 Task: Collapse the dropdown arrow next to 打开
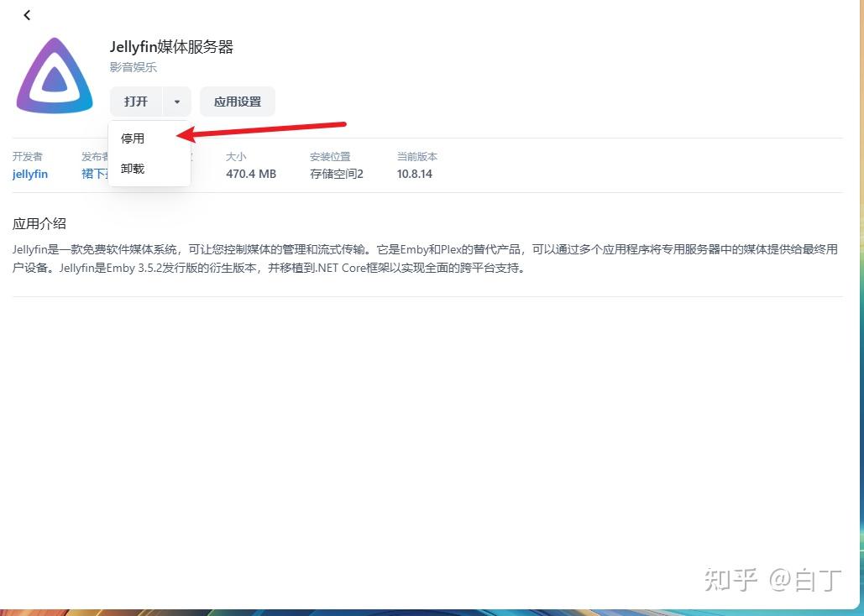coord(177,102)
